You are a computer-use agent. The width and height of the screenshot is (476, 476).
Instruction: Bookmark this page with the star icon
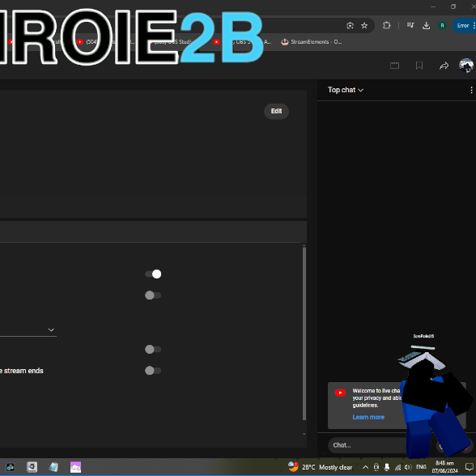364,26
